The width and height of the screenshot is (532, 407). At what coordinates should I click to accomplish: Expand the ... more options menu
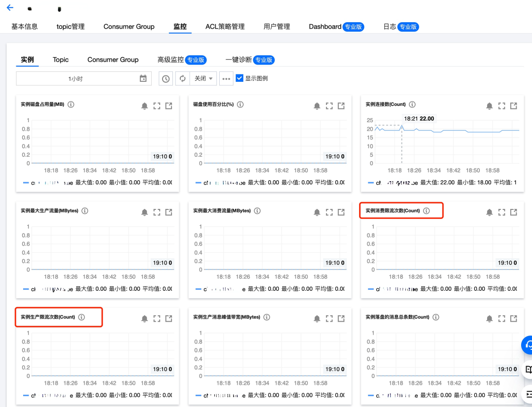click(226, 78)
